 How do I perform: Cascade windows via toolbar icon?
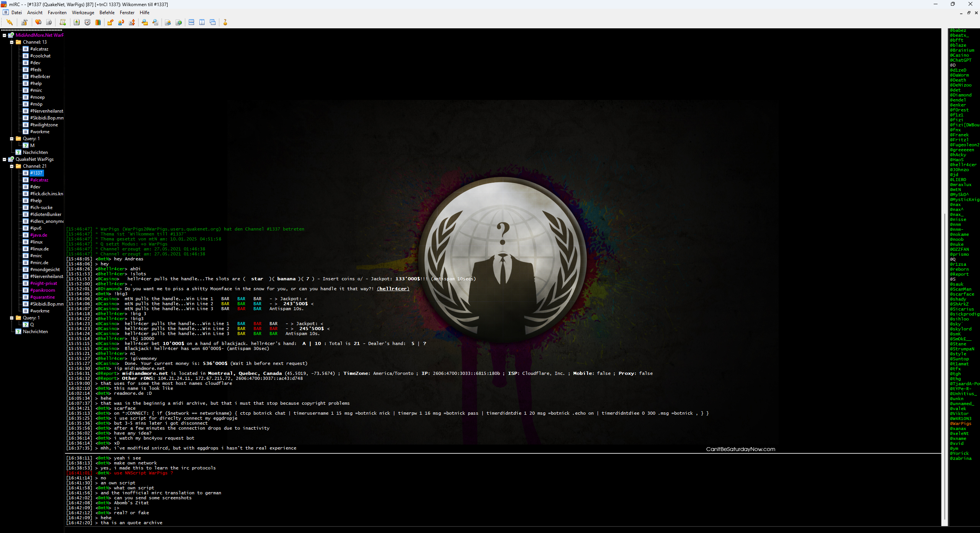(x=213, y=22)
